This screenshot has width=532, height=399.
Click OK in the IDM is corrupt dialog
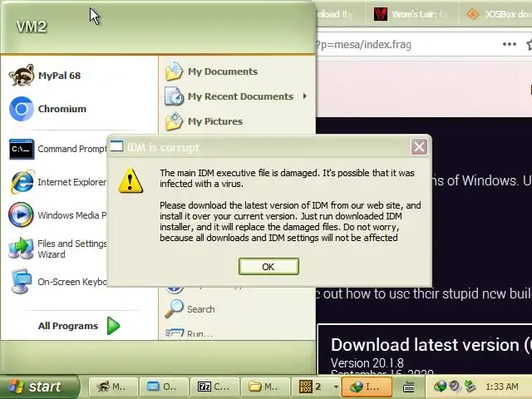(268, 267)
